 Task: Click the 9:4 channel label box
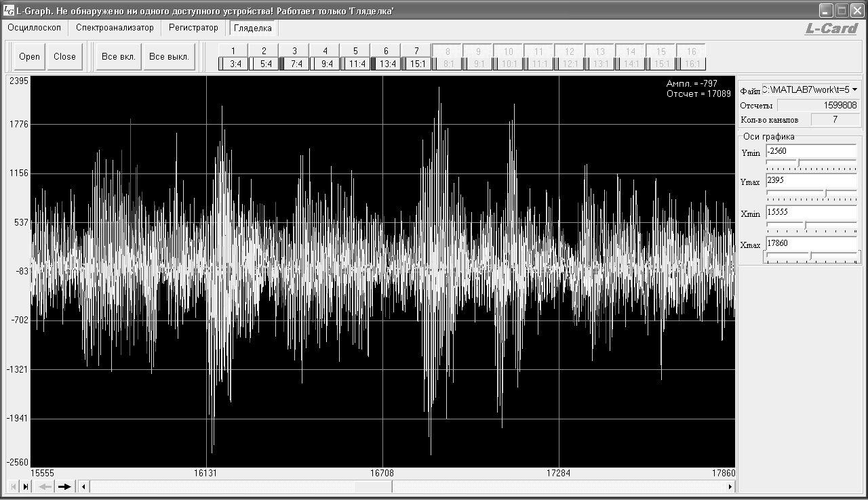coord(325,64)
